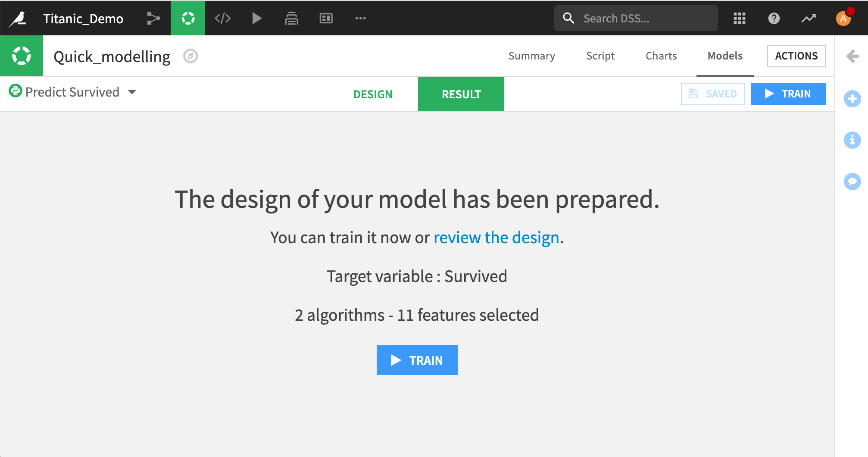This screenshot has height=457, width=868.
Task: Switch to the Script tab
Action: click(600, 56)
